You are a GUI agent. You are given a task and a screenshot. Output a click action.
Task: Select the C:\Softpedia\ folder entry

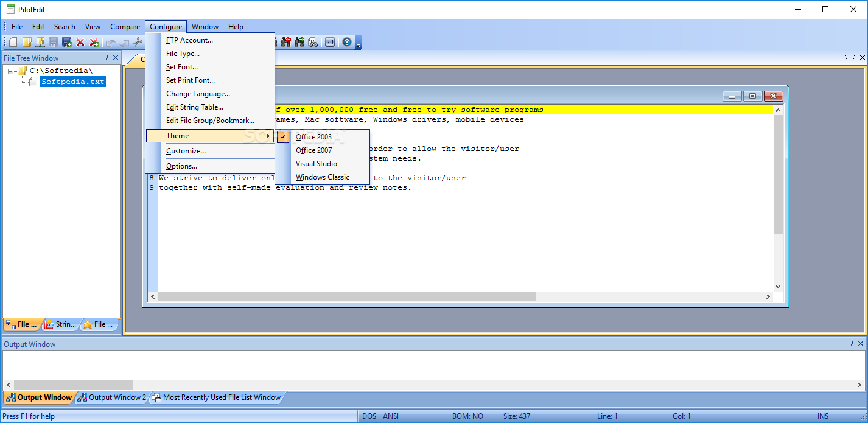[x=61, y=71]
